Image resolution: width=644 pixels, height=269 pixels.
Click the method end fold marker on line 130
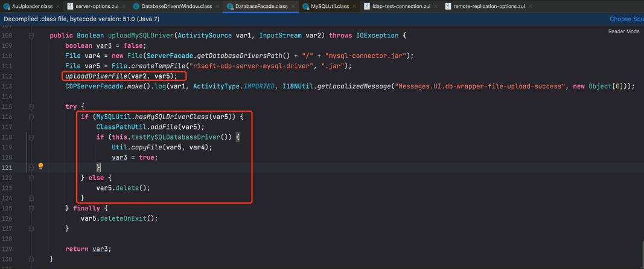tap(31, 259)
